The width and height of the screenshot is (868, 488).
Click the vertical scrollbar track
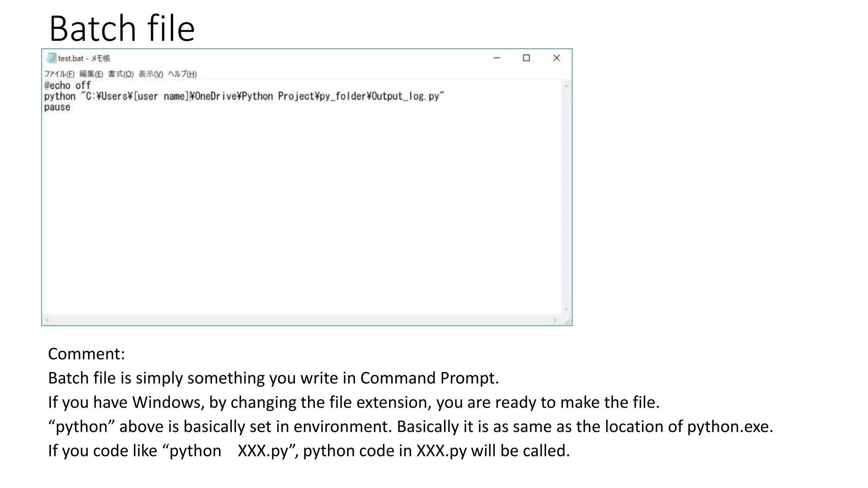coord(566,195)
